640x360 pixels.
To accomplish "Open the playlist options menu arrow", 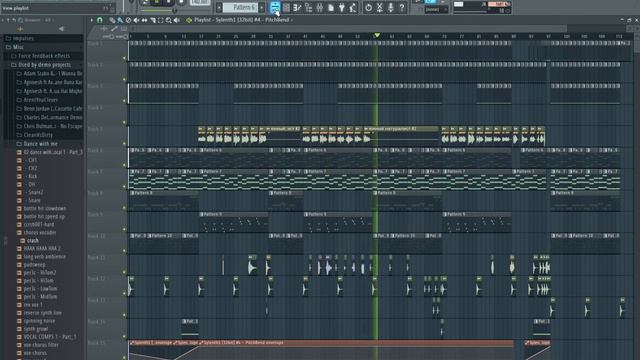I will click(x=91, y=20).
